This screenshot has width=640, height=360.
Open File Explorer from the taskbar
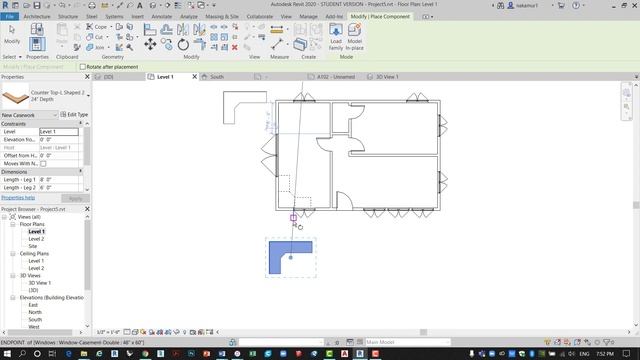(x=84, y=354)
